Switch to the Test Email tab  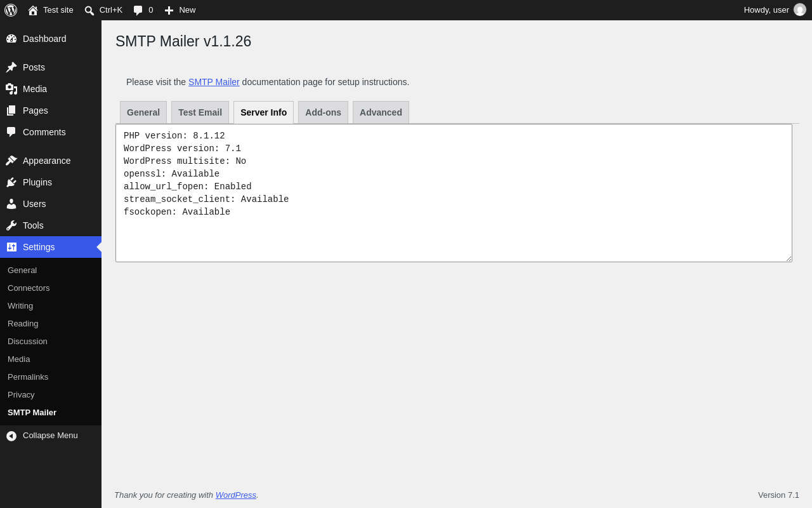click(200, 112)
